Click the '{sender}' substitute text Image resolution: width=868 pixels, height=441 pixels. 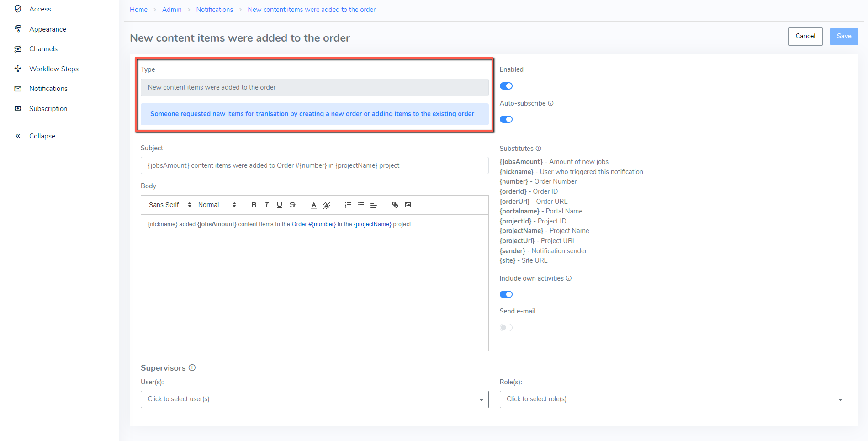pos(513,251)
